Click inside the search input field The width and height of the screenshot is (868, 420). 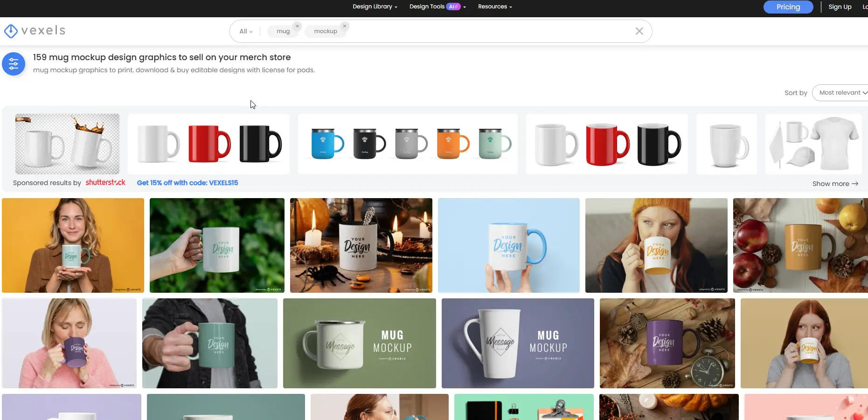(x=490, y=31)
